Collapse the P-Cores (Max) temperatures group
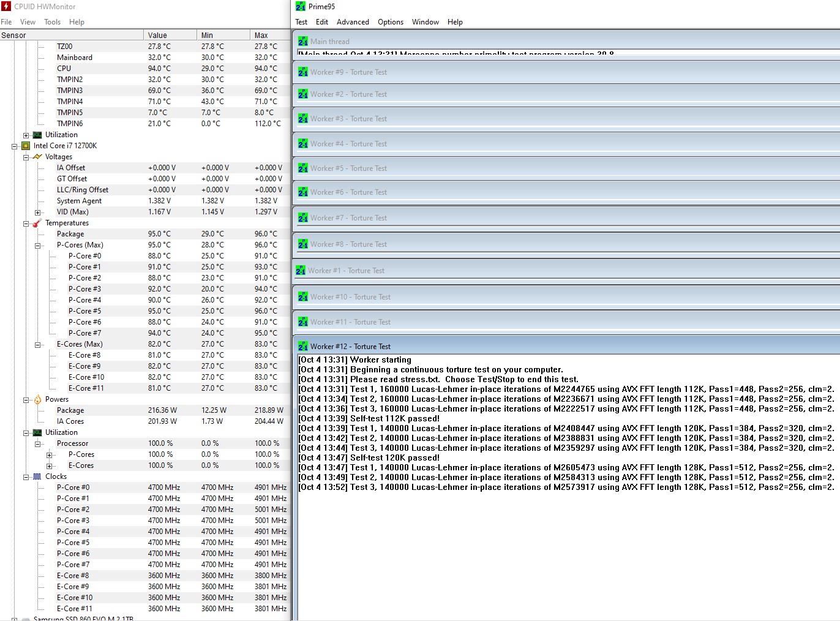This screenshot has width=840, height=621. pyautogui.click(x=37, y=246)
